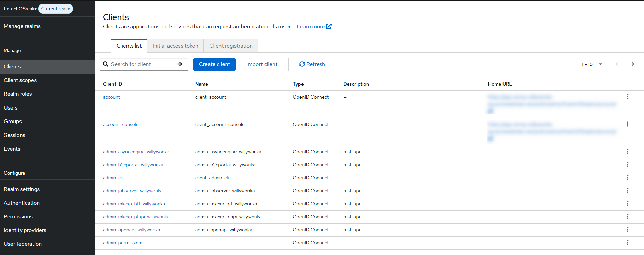The height and width of the screenshot is (255, 644).
Task: Open the fintechOSrealm current realm selector
Action: [x=38, y=9]
